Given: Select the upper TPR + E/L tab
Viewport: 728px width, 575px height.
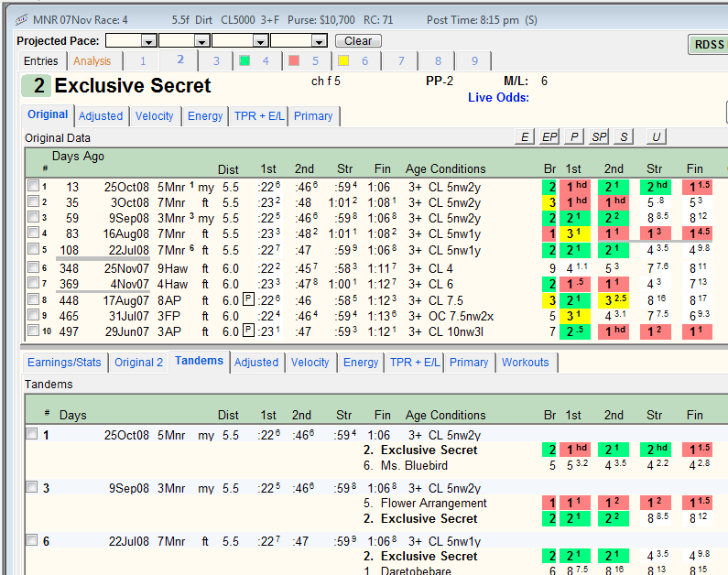Looking at the screenshot, I should point(259,116).
